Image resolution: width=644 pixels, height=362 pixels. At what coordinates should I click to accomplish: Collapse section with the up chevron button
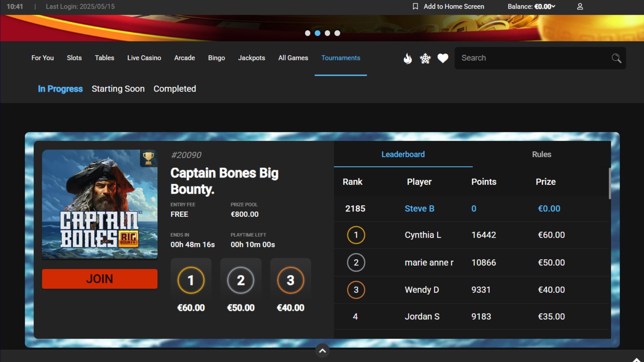coord(322,351)
